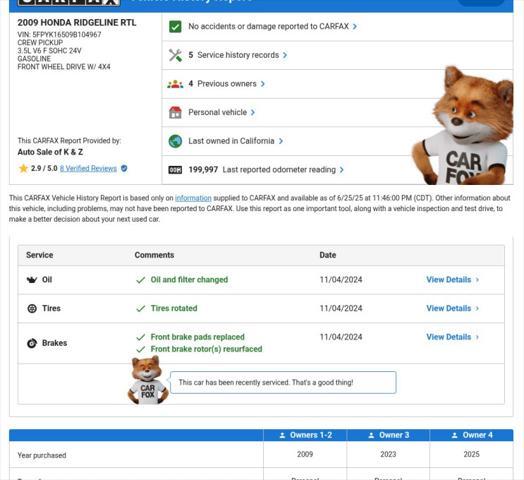This screenshot has height=480, width=524.
Task: Click checkmark beside Tires rotated
Action: click(x=141, y=308)
